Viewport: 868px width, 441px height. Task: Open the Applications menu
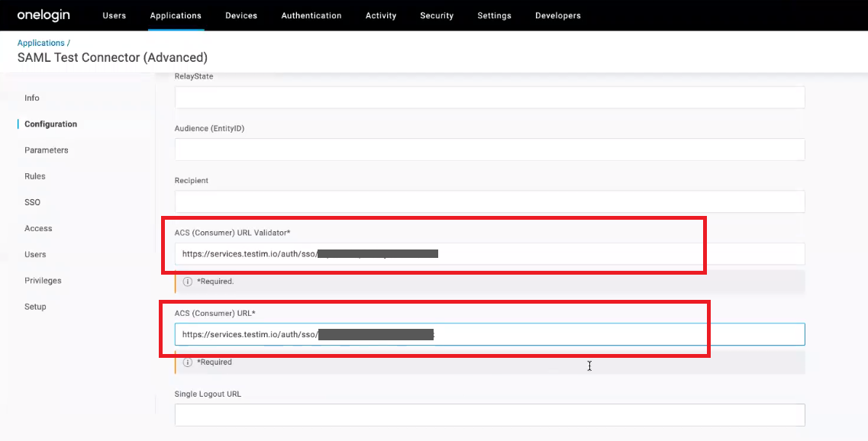(x=176, y=15)
